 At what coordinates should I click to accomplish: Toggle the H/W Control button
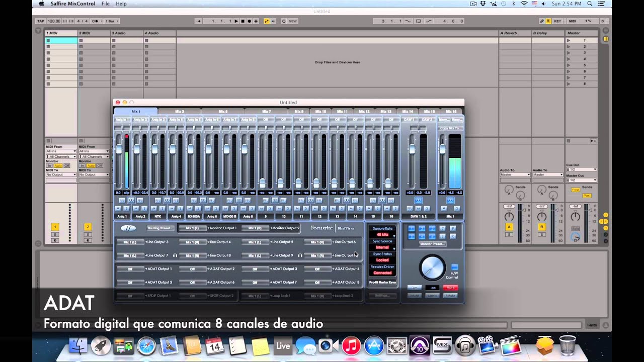[454, 267]
